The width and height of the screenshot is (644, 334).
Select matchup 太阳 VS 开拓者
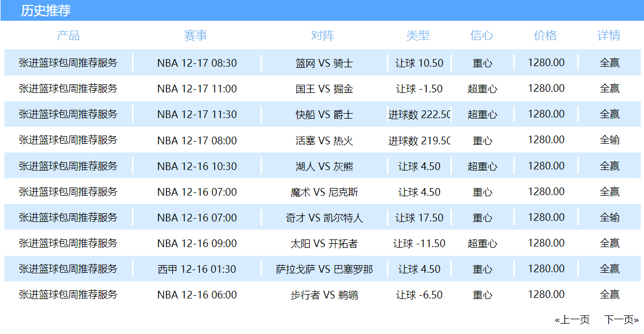pos(324,244)
